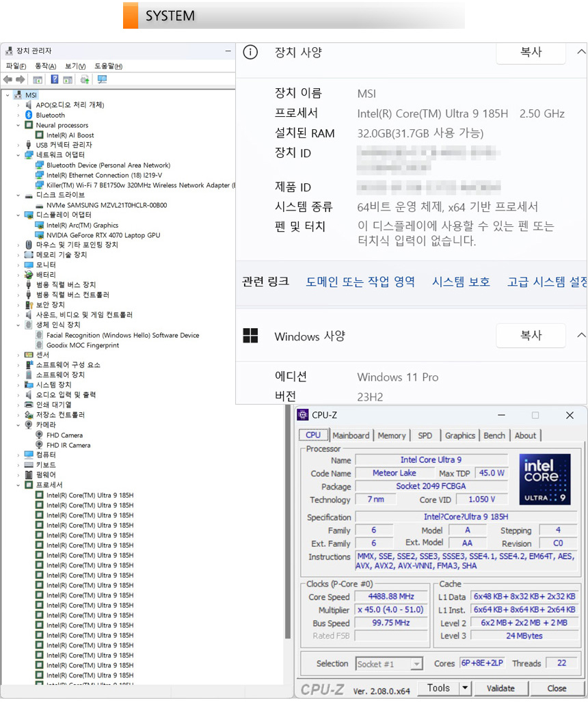Open the Graphics tab in CPU-Z
The width and height of the screenshot is (588, 702).
pyautogui.click(x=460, y=435)
